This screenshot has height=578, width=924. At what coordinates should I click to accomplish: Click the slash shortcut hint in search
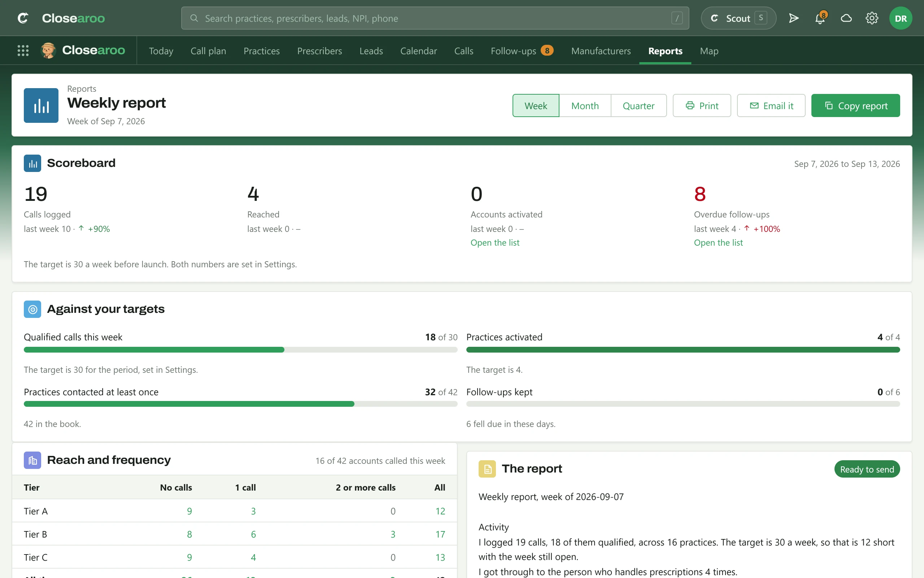pos(677,18)
